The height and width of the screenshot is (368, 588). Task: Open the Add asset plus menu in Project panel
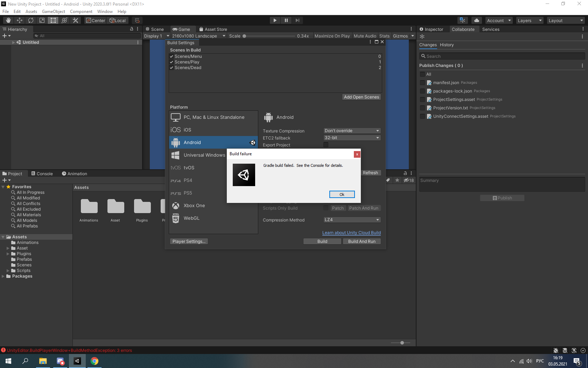point(6,180)
